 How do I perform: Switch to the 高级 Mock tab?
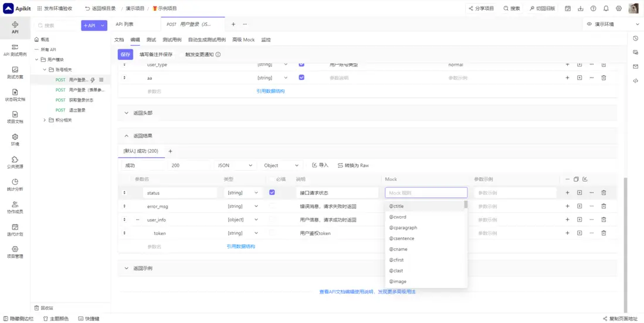click(243, 40)
